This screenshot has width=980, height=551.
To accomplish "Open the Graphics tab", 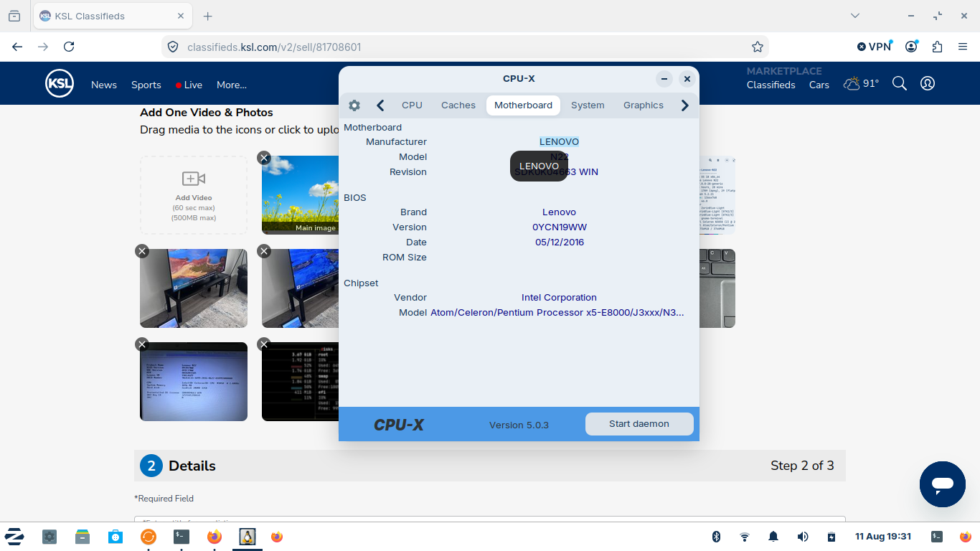I will (x=644, y=105).
